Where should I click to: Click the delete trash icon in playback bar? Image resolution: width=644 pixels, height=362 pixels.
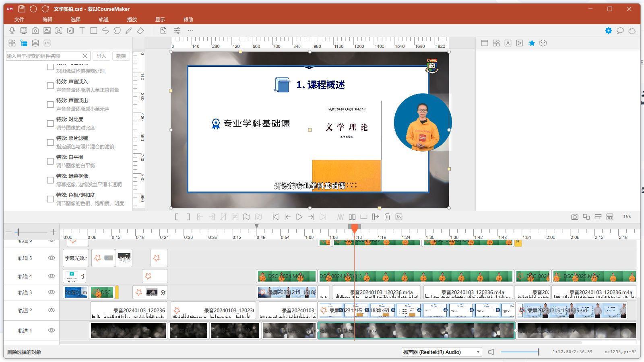pos(387,217)
